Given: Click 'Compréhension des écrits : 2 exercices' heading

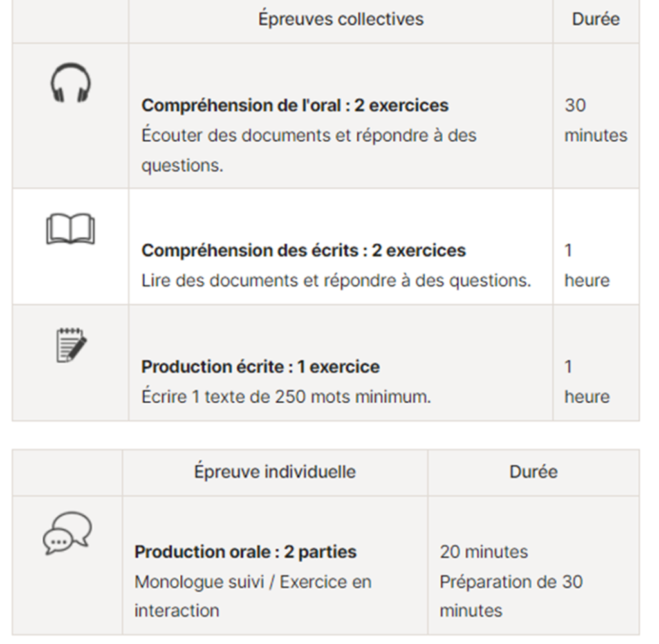Looking at the screenshot, I should [x=304, y=250].
